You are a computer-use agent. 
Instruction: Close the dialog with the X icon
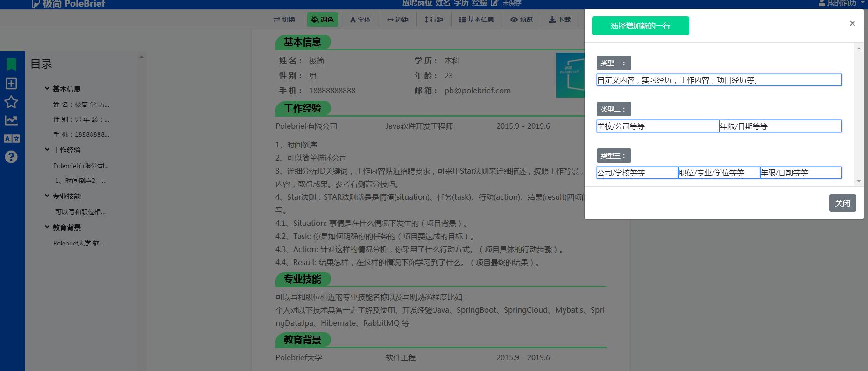(852, 23)
